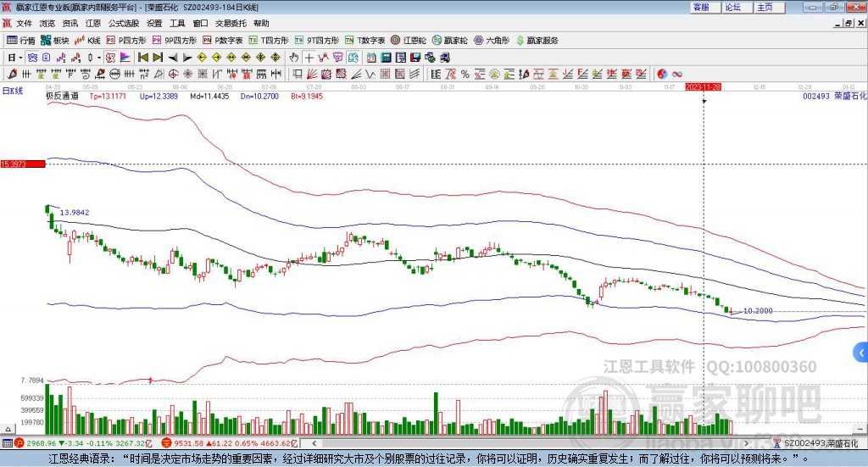This screenshot has width=868, height=467.
Task: Click the 客服 button in title bar
Action: tap(704, 7)
